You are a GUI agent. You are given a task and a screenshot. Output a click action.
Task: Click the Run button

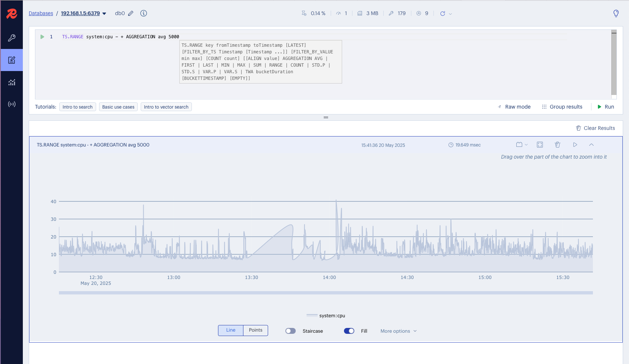606,107
